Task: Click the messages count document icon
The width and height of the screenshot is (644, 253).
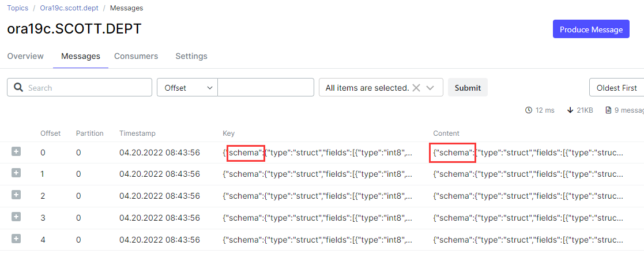Action: point(608,110)
